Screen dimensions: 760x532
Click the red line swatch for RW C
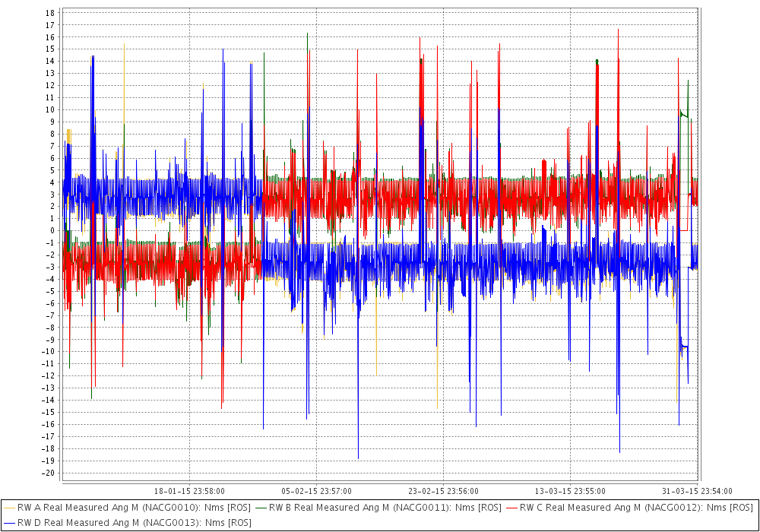511,508
